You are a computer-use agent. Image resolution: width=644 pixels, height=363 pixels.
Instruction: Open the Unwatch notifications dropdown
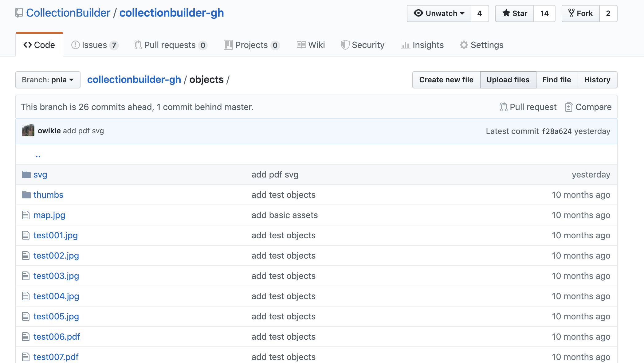439,14
